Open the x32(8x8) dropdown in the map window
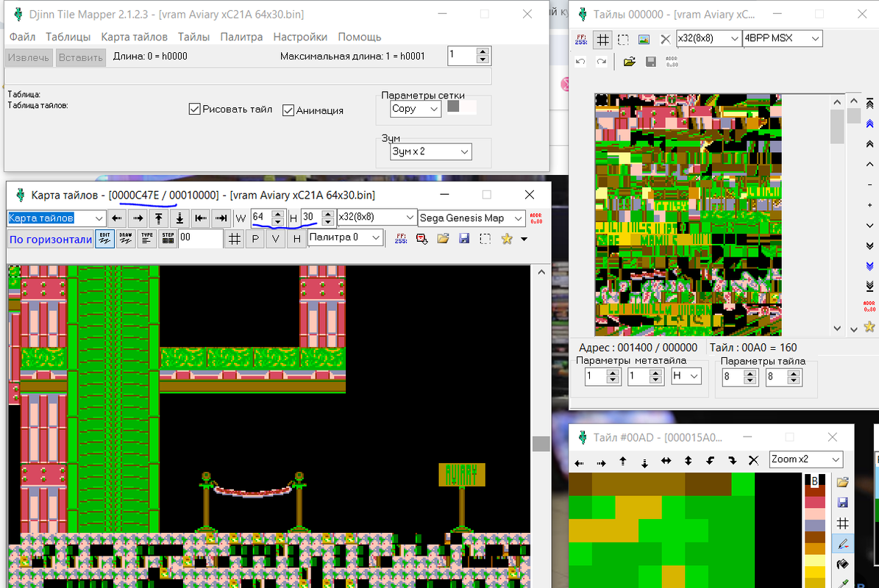879x588 pixels. (x=377, y=218)
